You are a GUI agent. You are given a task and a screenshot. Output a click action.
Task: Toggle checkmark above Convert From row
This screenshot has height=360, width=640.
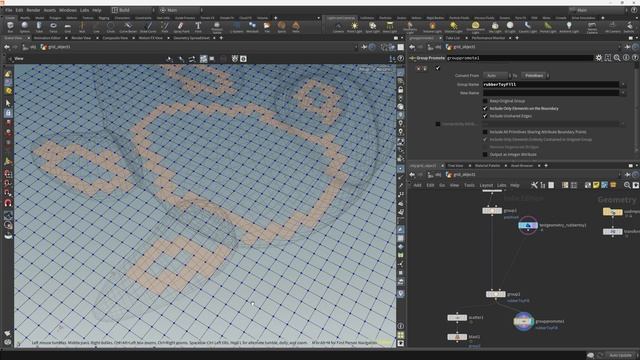click(438, 68)
